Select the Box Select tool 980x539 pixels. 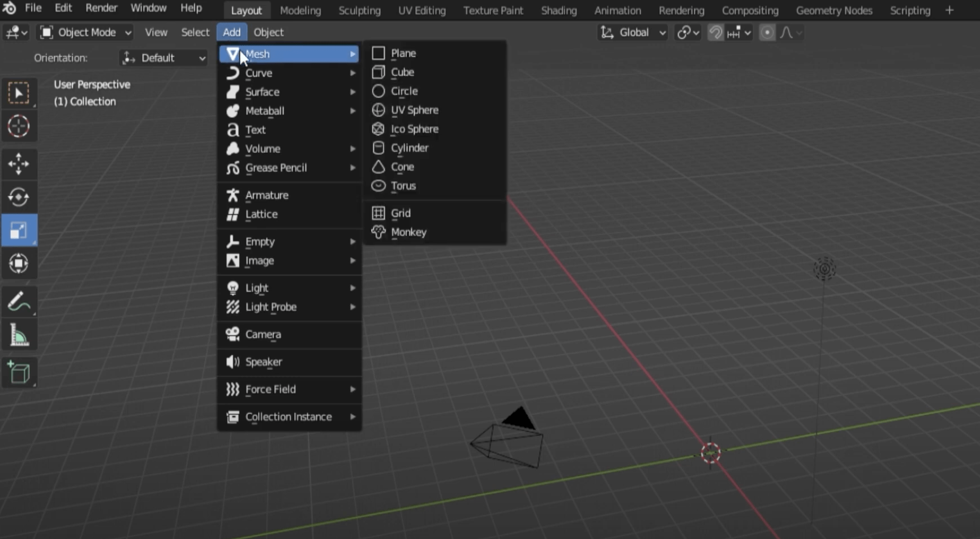point(19,93)
